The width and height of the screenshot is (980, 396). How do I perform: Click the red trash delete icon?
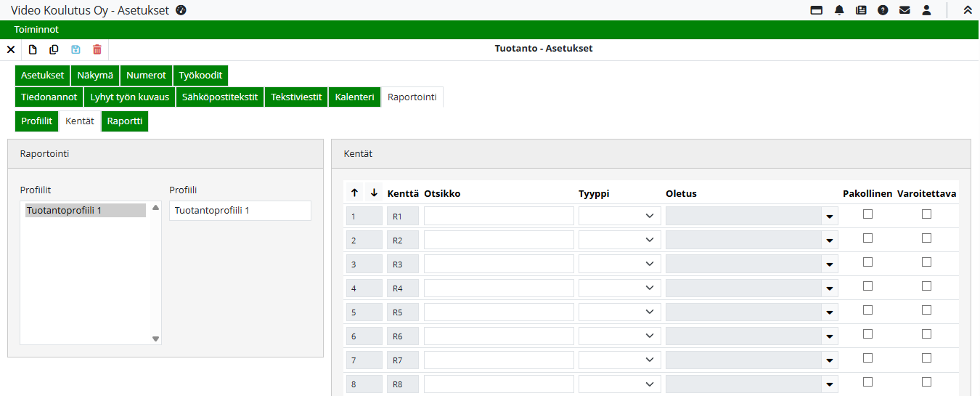coord(97,49)
